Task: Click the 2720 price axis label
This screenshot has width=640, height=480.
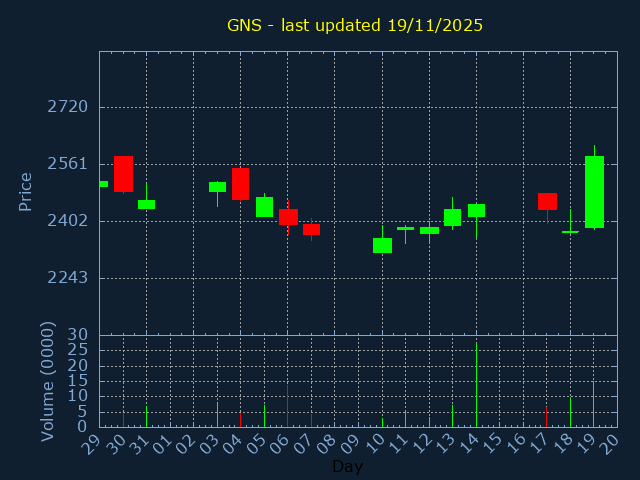Action: tap(68, 107)
